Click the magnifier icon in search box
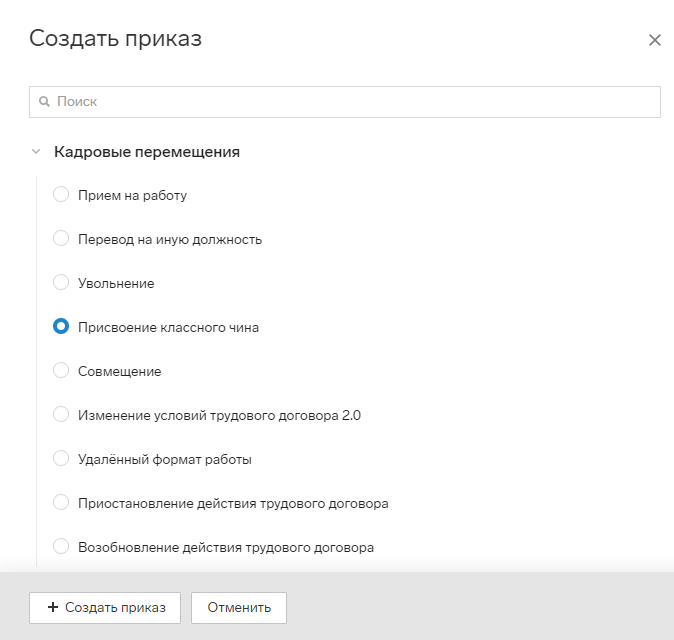The height and width of the screenshot is (640, 674). (x=44, y=101)
